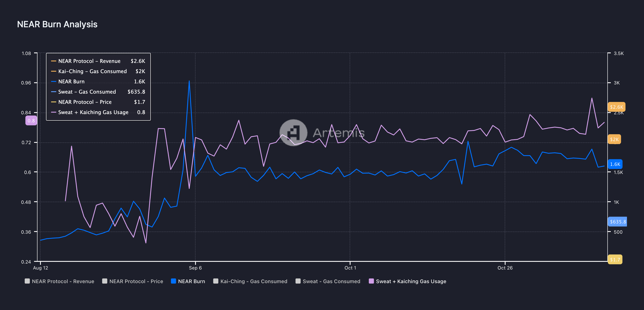Image resolution: width=644 pixels, height=310 pixels.
Task: Click the Sweat + Kaiching Gas Usage label
Action: (411, 281)
